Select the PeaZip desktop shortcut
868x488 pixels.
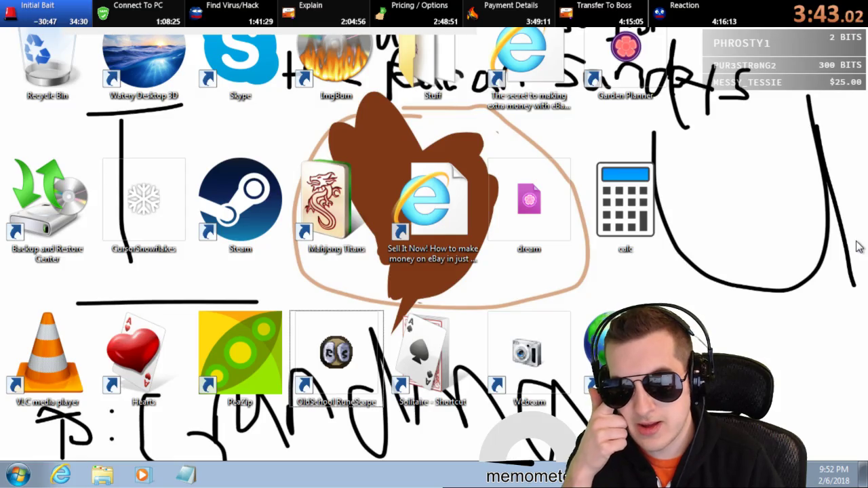240,359
